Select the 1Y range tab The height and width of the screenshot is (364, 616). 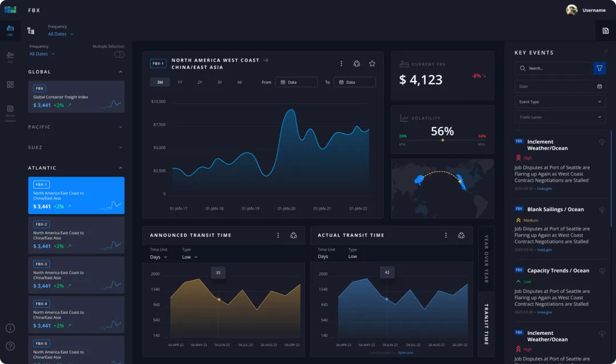coord(180,82)
